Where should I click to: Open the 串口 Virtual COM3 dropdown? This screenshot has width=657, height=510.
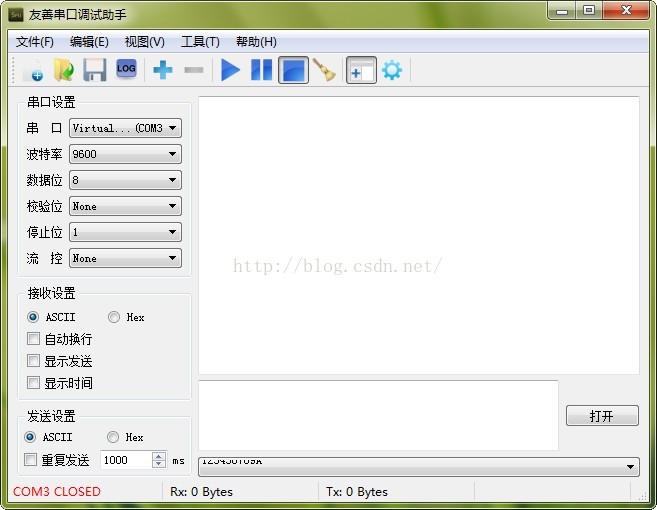point(125,128)
